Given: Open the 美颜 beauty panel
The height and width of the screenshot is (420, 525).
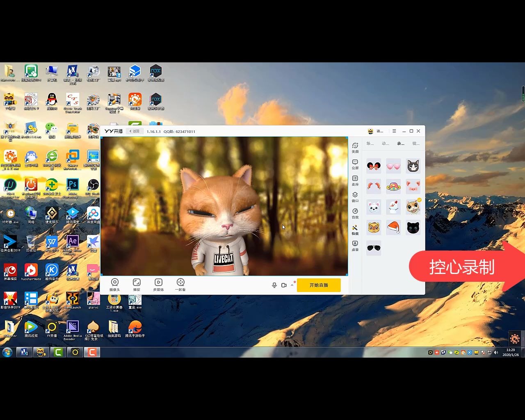Looking at the screenshot, I should pos(355,148).
